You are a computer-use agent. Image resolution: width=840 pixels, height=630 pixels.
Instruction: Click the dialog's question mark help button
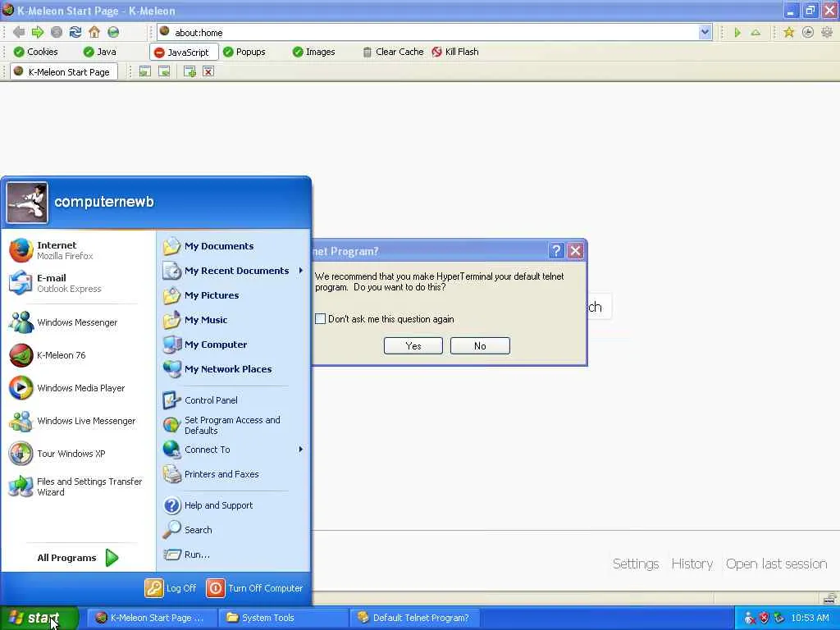556,251
